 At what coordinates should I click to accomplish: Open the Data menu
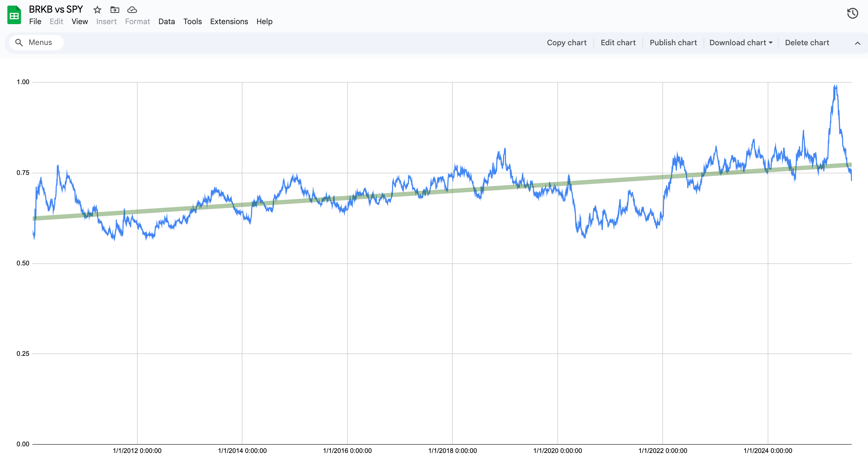pyautogui.click(x=167, y=21)
